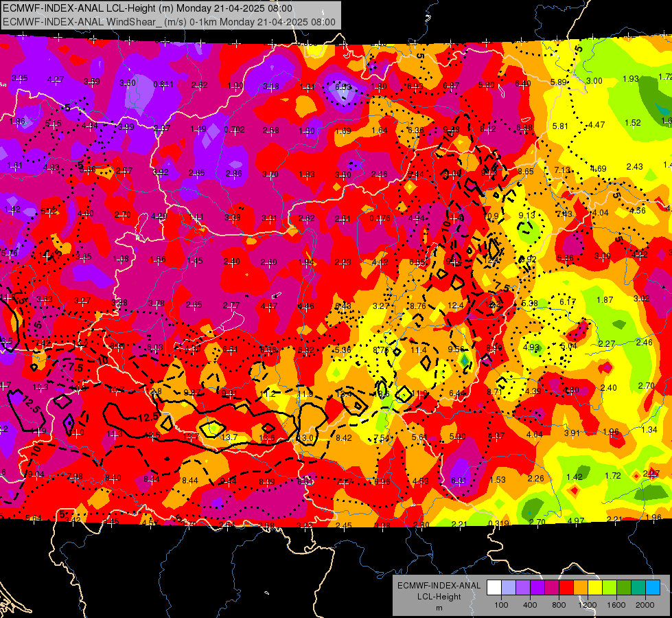Click the wind shear value 13.0
The height and width of the screenshot is (618, 672).
(305, 438)
